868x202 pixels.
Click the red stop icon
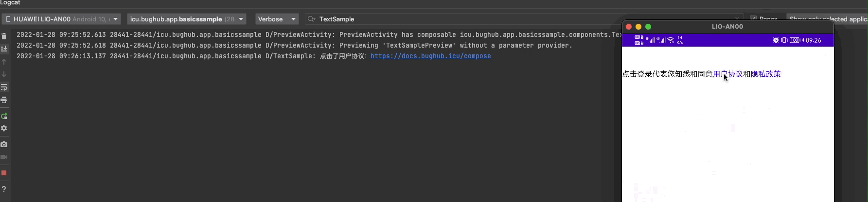4,173
